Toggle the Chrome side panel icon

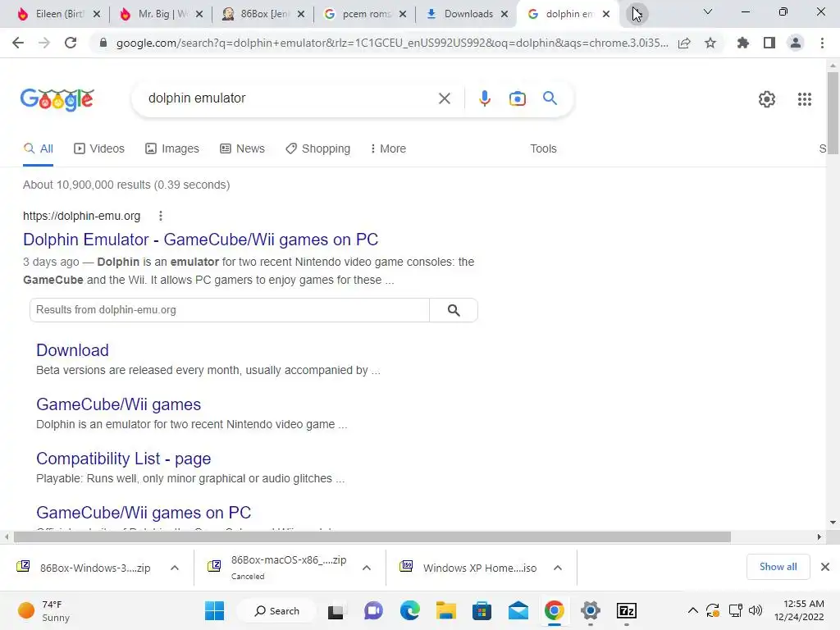tap(769, 43)
